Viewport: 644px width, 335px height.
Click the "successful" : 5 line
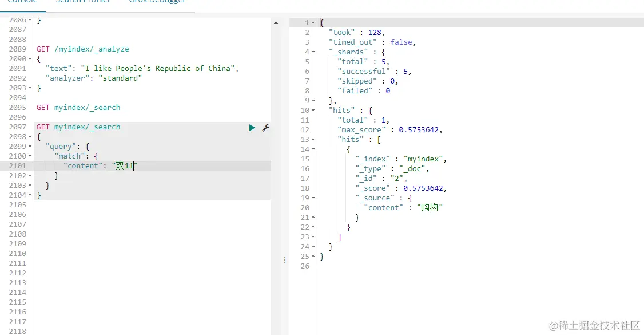click(374, 72)
